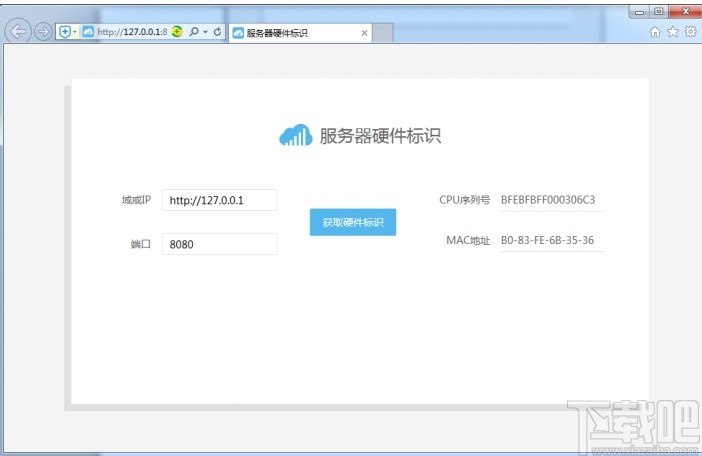The height and width of the screenshot is (456, 702).
Task: Minimize the browser window
Action: click(x=639, y=12)
